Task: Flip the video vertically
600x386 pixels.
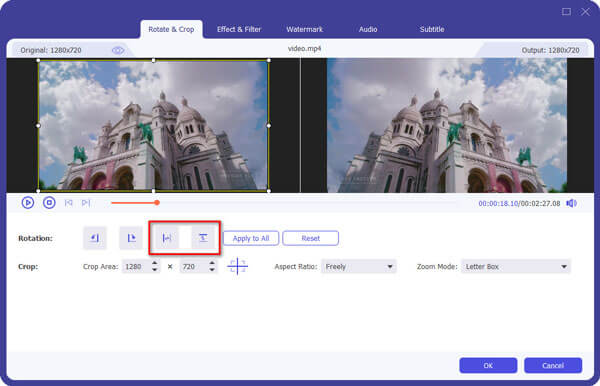Action: coord(203,238)
